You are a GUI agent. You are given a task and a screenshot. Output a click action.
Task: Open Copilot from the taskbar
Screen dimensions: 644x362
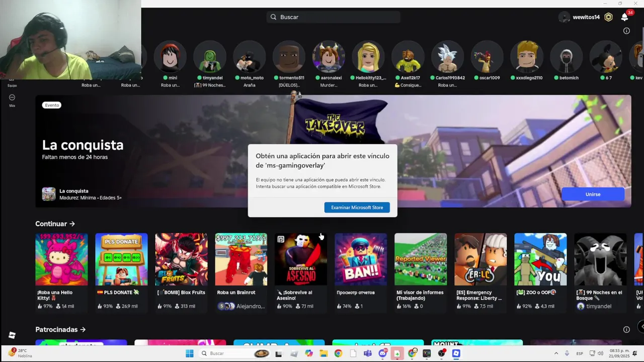(309, 353)
